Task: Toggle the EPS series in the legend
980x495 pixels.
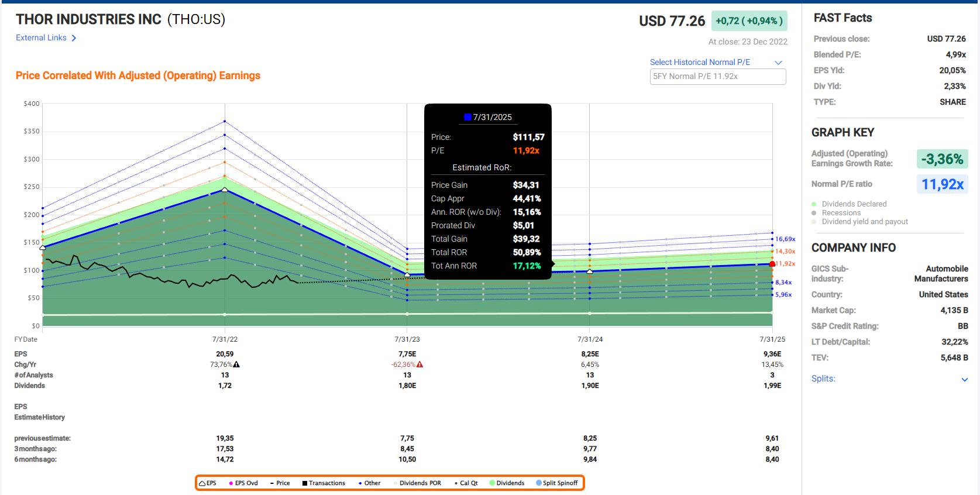Action: (x=208, y=483)
